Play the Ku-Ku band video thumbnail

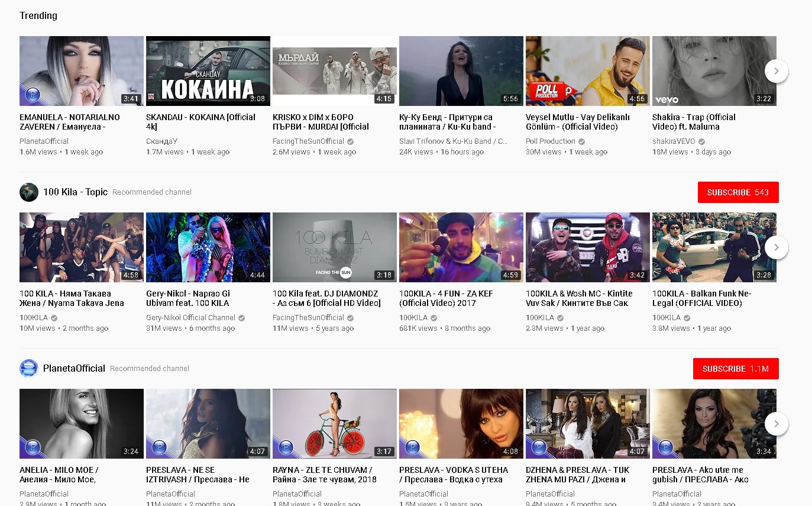click(x=461, y=71)
